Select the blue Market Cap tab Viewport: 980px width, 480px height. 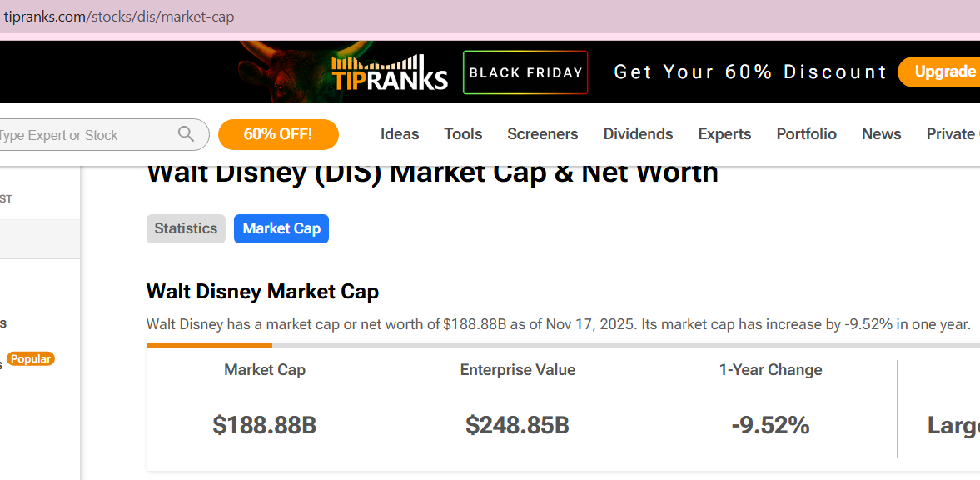pyautogui.click(x=281, y=228)
